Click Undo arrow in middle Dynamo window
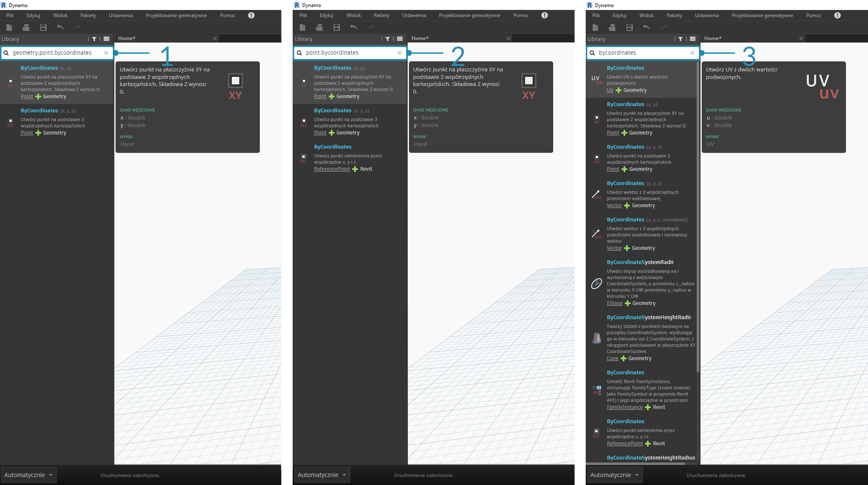This screenshot has height=485, width=868. point(354,27)
